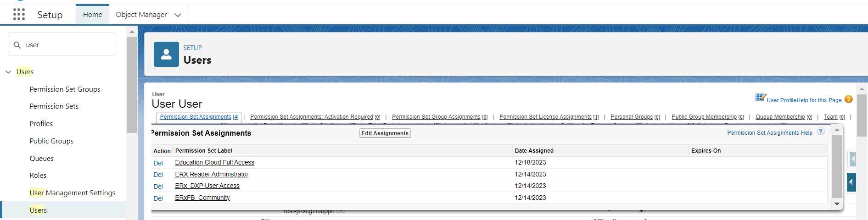
Task: Click the Edit Assignments button
Action: [385, 133]
